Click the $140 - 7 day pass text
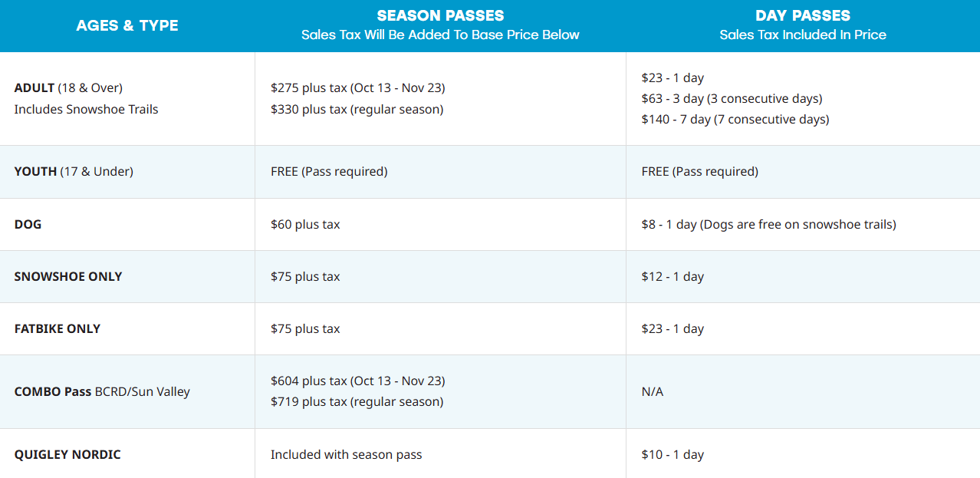980x478 pixels. [735, 120]
